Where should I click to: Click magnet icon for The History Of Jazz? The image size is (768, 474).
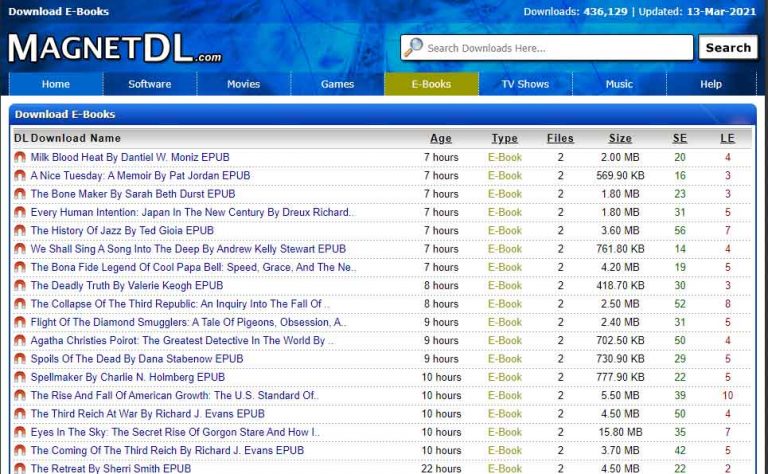(x=19, y=231)
